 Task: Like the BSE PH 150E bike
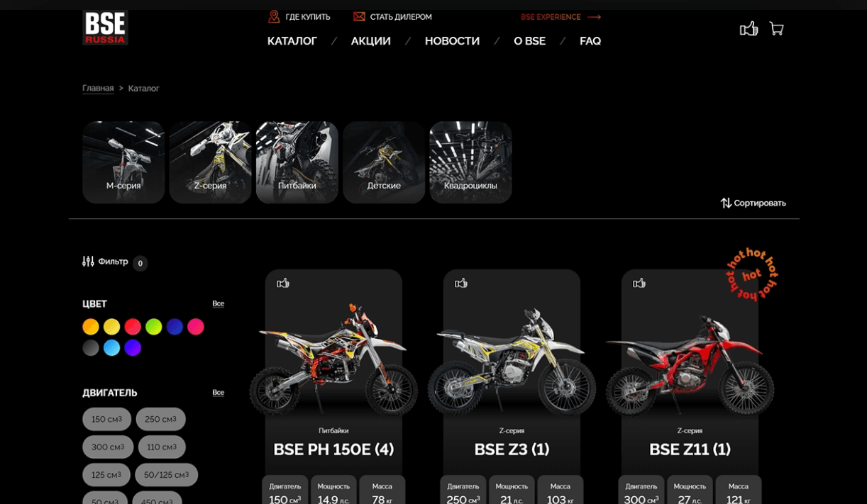click(x=283, y=283)
